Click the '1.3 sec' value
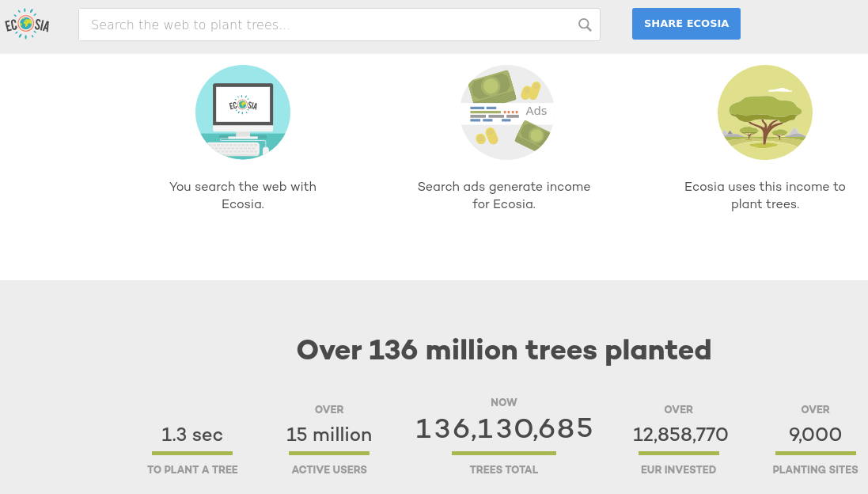Screen dimensions: 868x494 point(192,434)
